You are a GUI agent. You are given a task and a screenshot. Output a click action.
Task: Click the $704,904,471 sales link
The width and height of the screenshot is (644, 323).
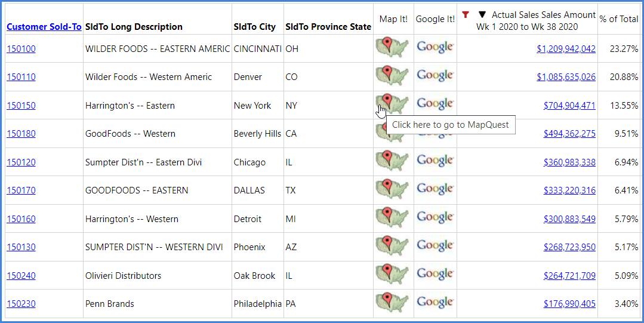coord(569,106)
